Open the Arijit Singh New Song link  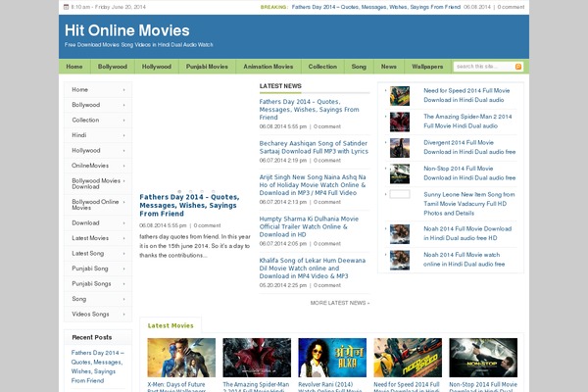[x=313, y=185]
